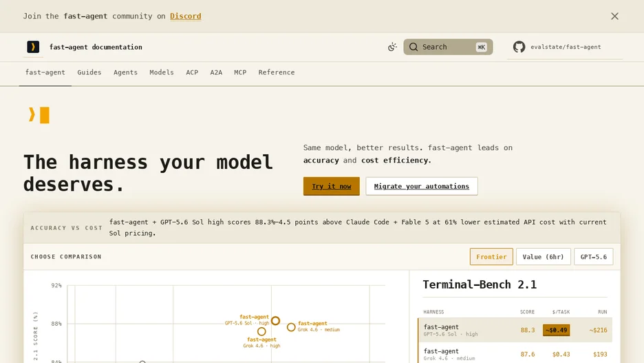Open the ACP tab
644x363 pixels.
coord(192,72)
